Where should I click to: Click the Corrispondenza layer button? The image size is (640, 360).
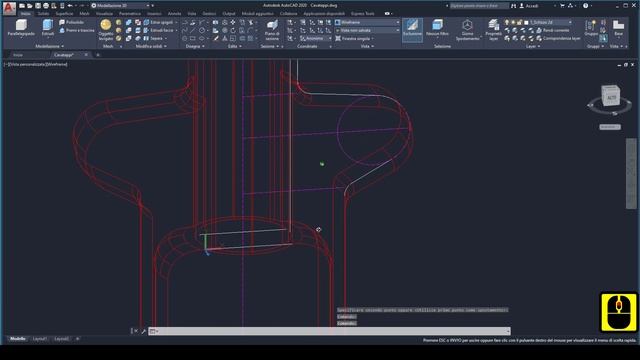click(x=558, y=38)
